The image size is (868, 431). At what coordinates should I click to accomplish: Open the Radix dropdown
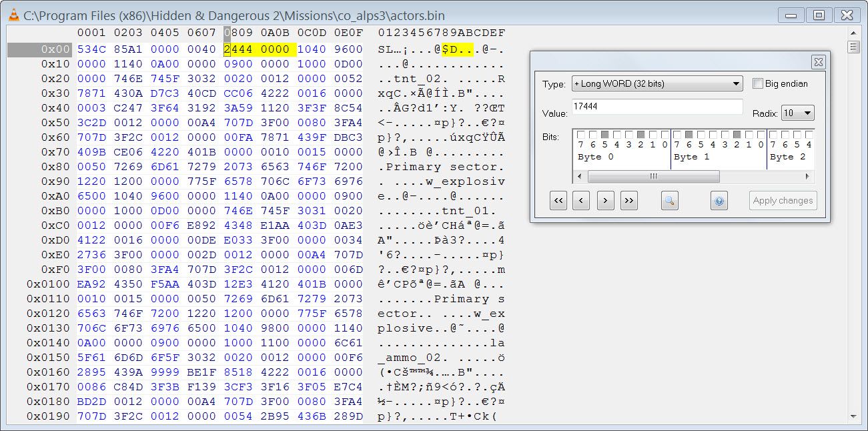[x=798, y=113]
